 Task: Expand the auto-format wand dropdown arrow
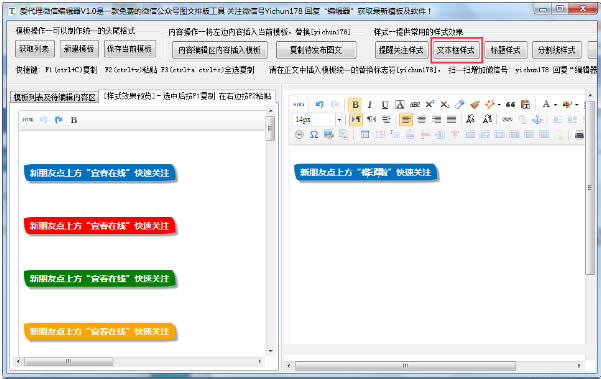[x=499, y=105]
